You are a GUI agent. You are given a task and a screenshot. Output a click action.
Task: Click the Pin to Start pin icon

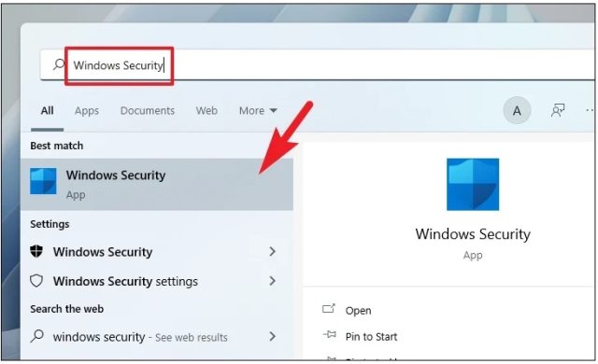(x=329, y=335)
